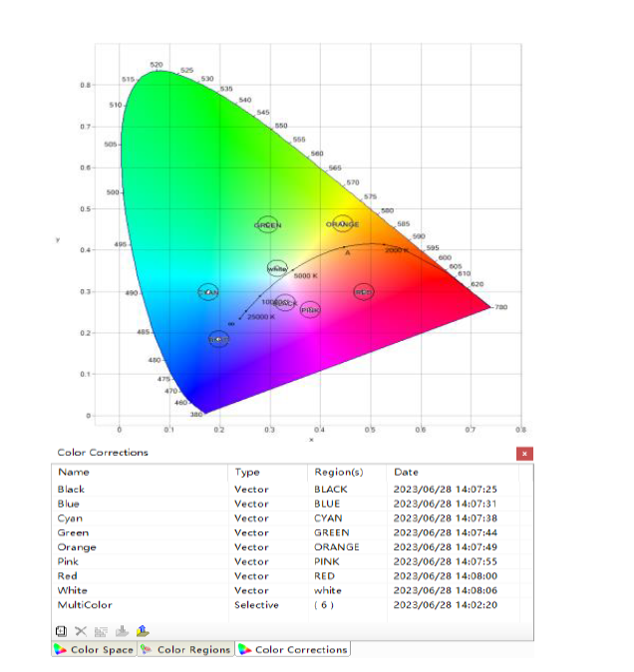Image resolution: width=634 pixels, height=672 pixels.
Task: Click the 'ORANGE' region cell in table
Action: (337, 546)
